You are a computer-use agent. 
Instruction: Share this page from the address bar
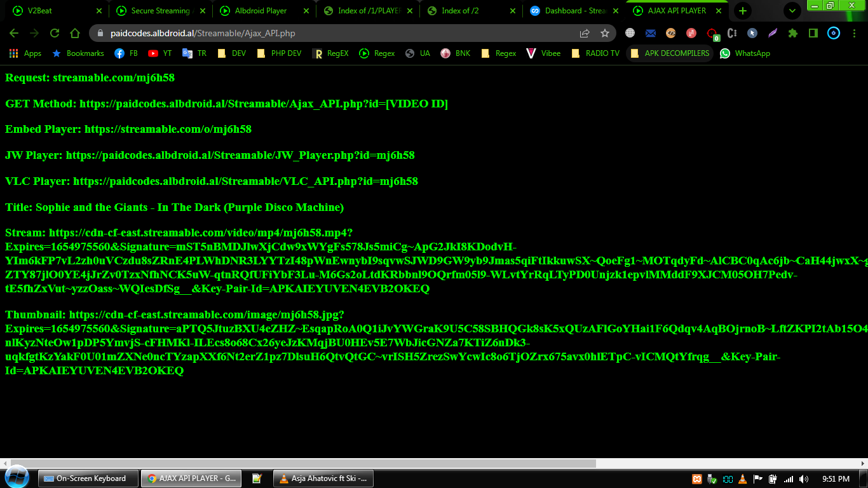(585, 33)
